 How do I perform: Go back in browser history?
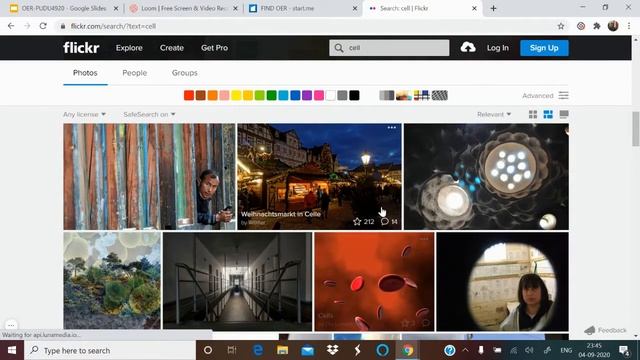click(x=11, y=26)
